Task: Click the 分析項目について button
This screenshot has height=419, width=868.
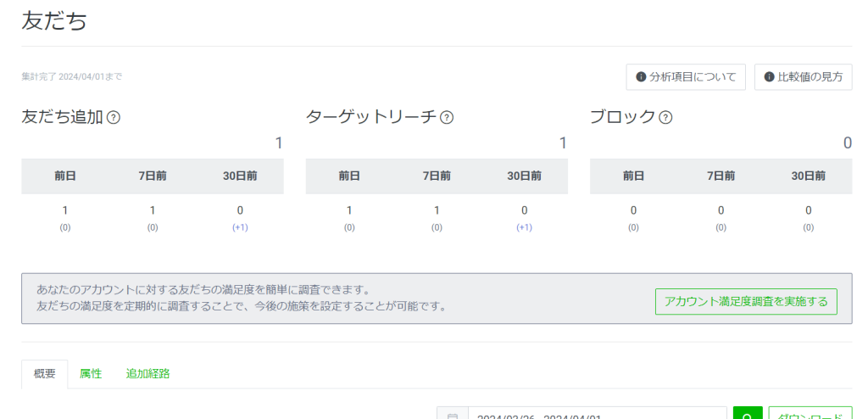Action: [x=686, y=77]
